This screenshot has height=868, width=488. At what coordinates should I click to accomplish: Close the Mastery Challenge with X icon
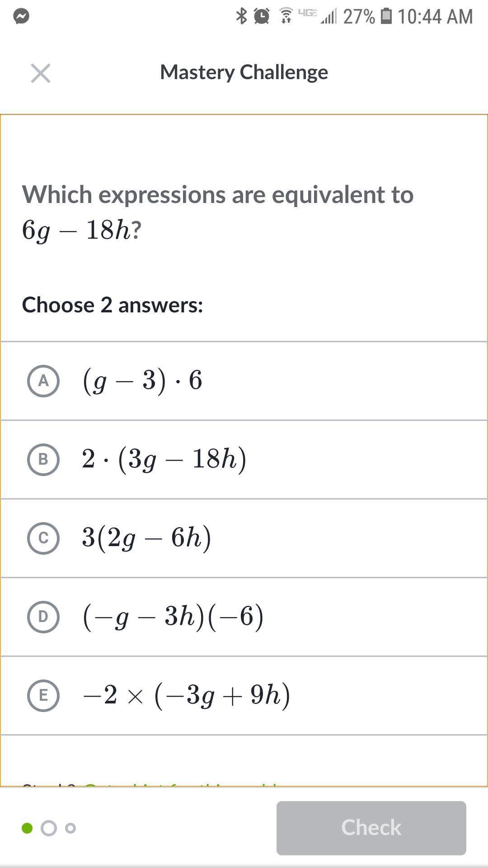coord(41,73)
